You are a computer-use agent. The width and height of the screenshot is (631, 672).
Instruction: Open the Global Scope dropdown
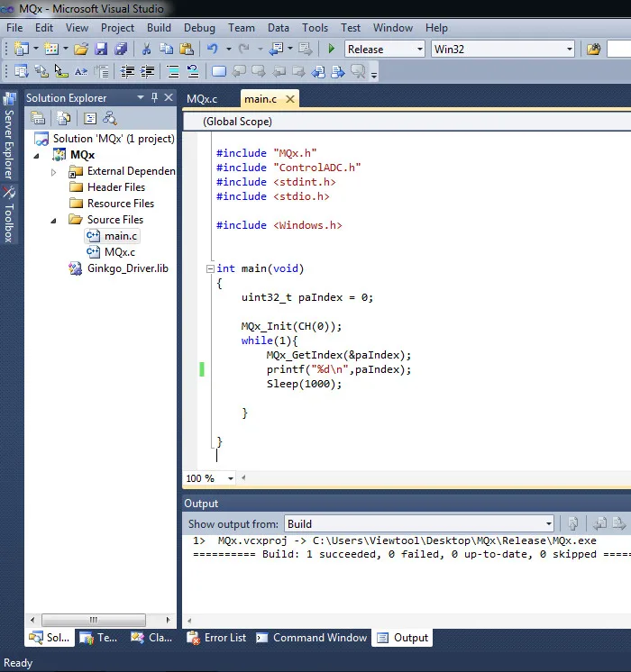coord(407,122)
